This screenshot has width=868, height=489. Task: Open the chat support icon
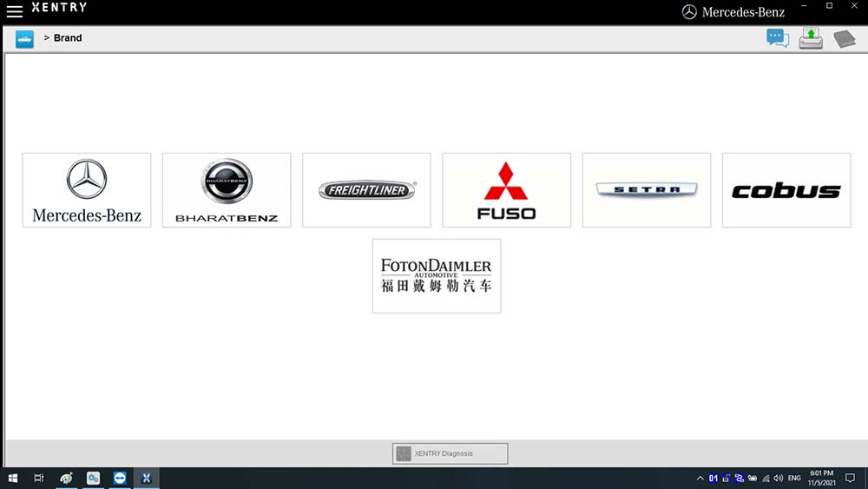778,38
